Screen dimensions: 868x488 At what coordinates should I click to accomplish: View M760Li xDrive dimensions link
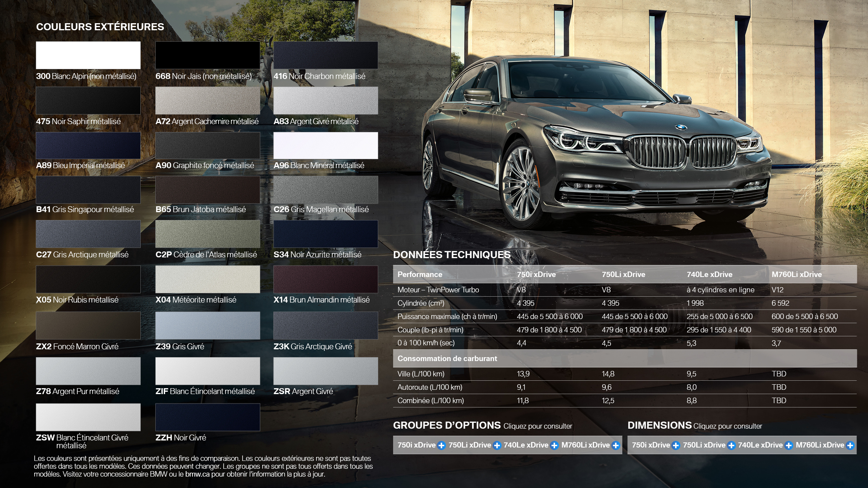tap(820, 445)
